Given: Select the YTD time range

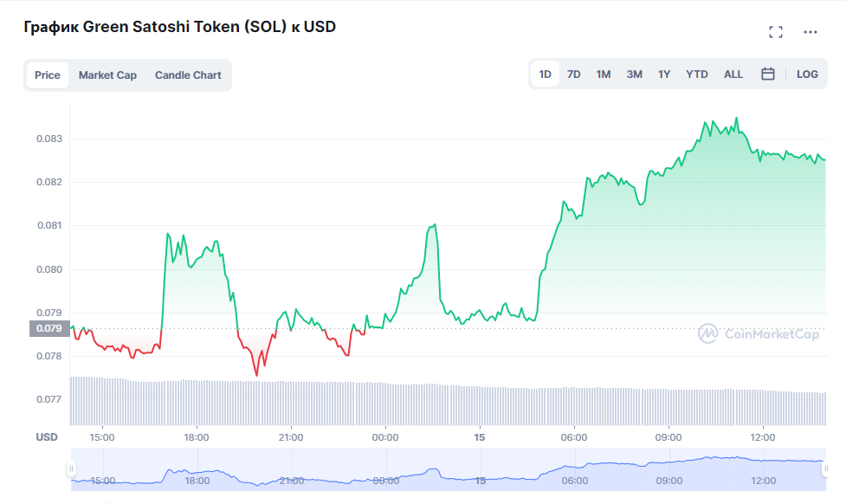Looking at the screenshot, I should coord(696,74).
